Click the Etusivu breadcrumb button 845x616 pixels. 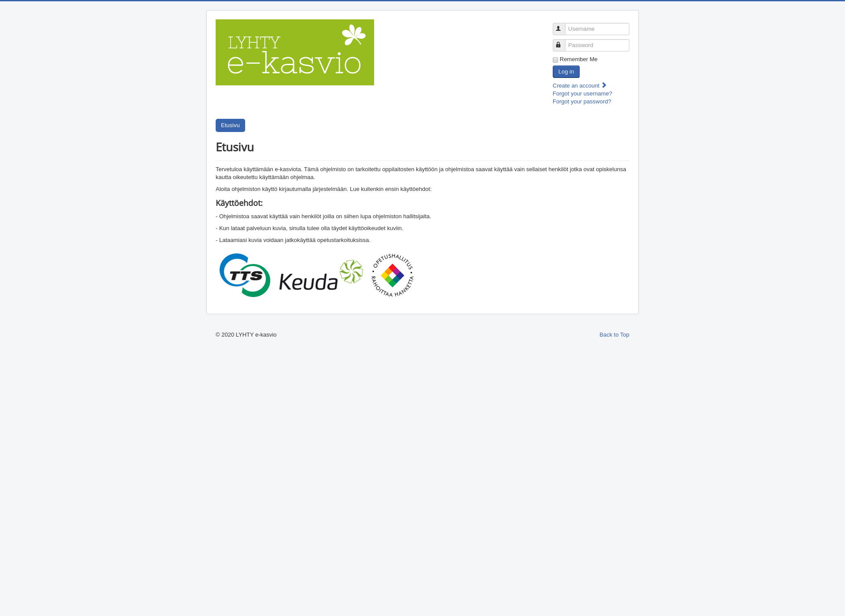point(230,125)
